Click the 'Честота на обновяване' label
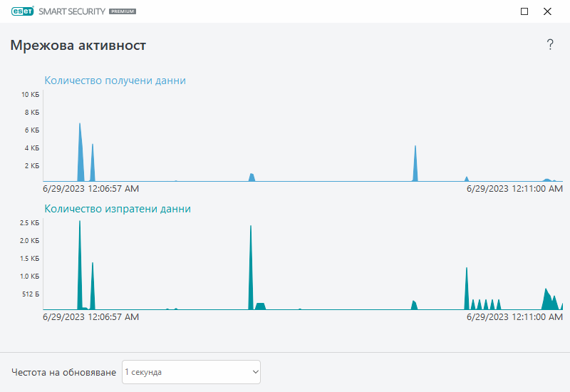The image size is (570, 392). pos(64,372)
